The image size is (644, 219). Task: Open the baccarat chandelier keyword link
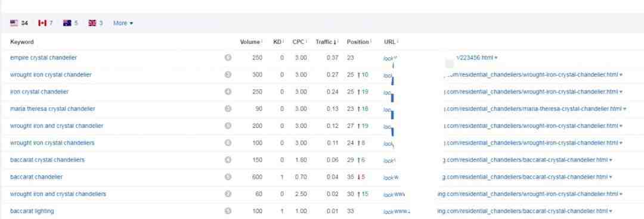coord(36,177)
